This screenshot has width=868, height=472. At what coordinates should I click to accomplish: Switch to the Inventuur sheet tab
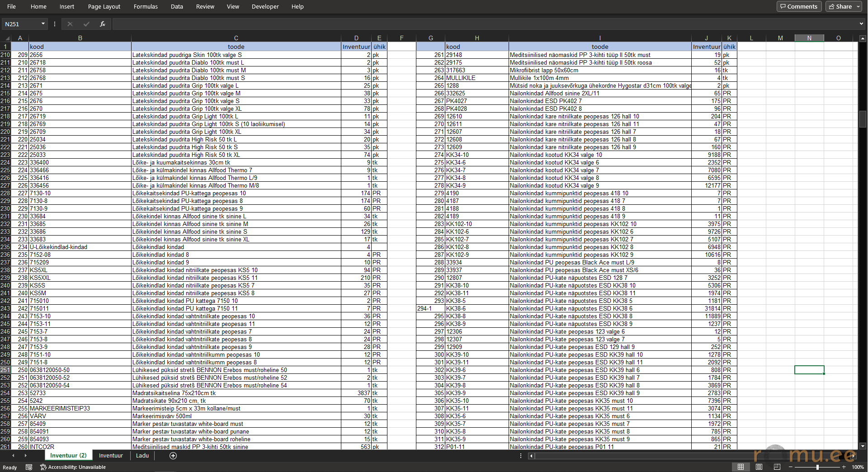pyautogui.click(x=111, y=455)
